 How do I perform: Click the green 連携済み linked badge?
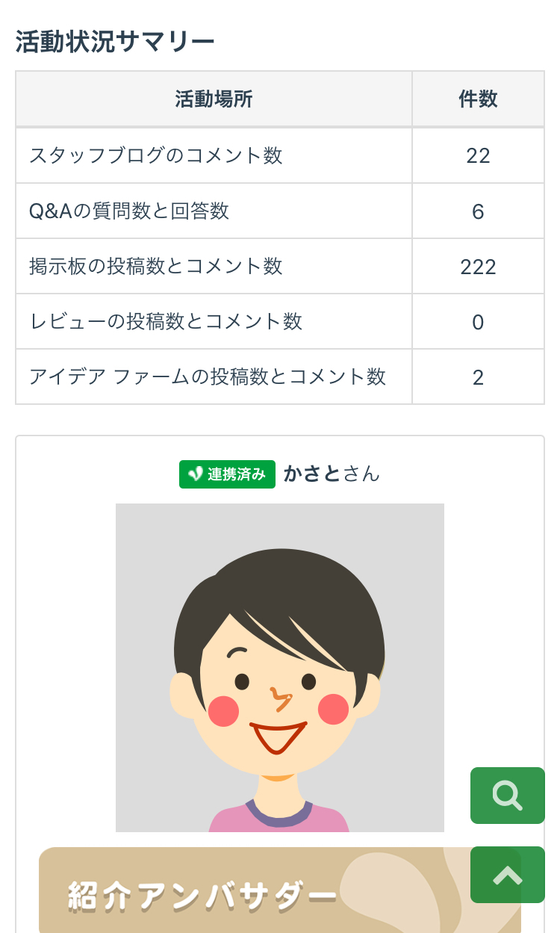pyautogui.click(x=227, y=474)
